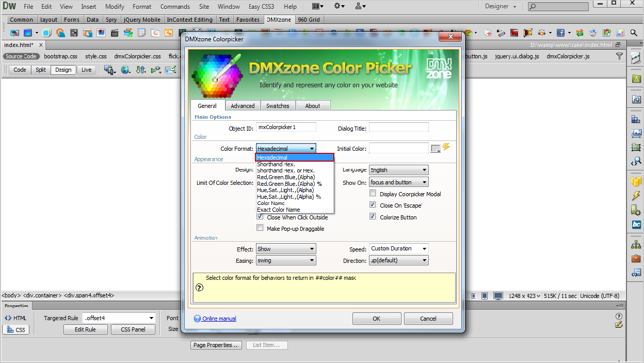644x363 pixels.
Task: Click the Initial Color text field
Action: pyautogui.click(x=398, y=148)
